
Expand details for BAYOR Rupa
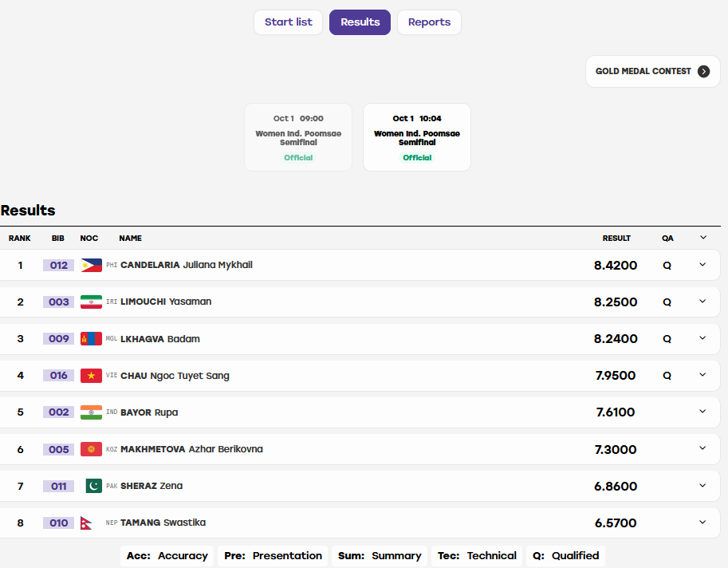pos(702,412)
